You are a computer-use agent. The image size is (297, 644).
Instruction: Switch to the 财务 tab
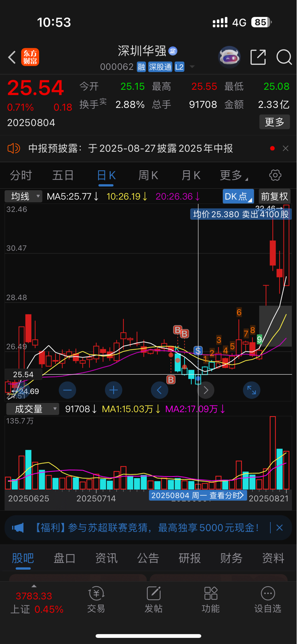231,558
